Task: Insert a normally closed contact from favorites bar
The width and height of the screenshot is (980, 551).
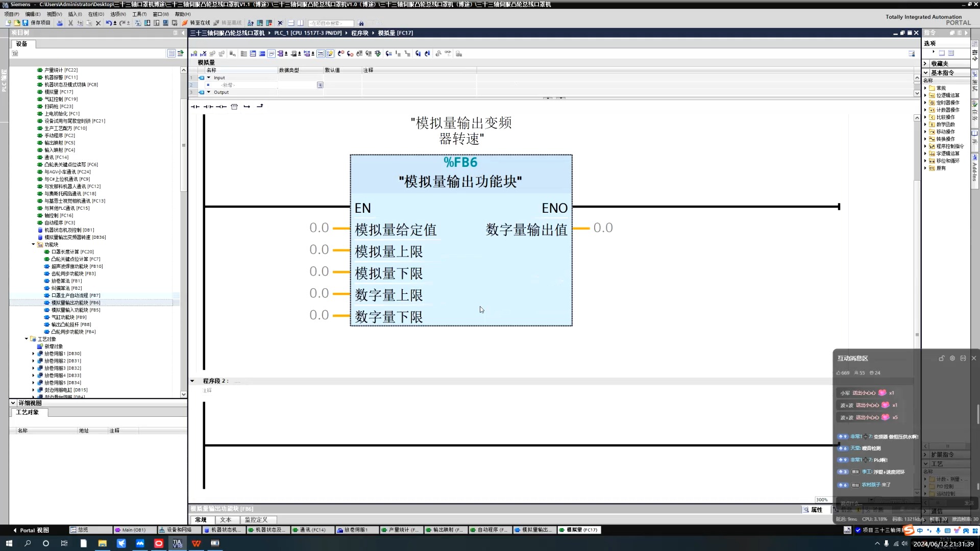Action: pos(208,107)
